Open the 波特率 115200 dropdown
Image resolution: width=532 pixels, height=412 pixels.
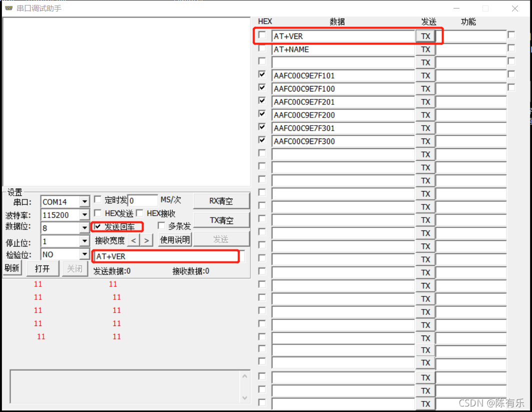[84, 215]
